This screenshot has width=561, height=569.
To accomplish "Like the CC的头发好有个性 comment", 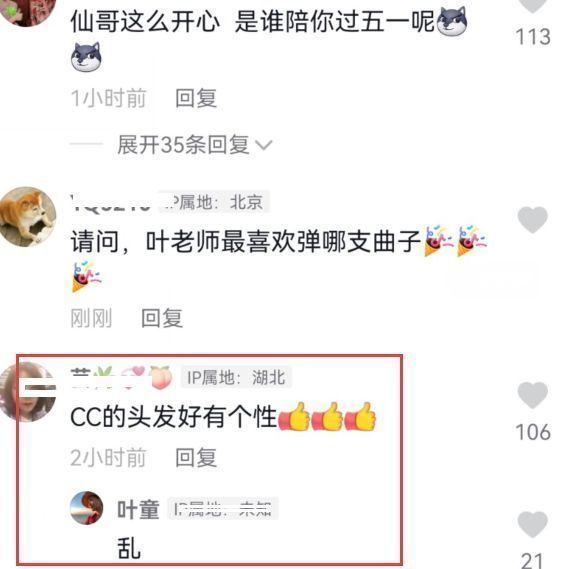I will tap(532, 395).
